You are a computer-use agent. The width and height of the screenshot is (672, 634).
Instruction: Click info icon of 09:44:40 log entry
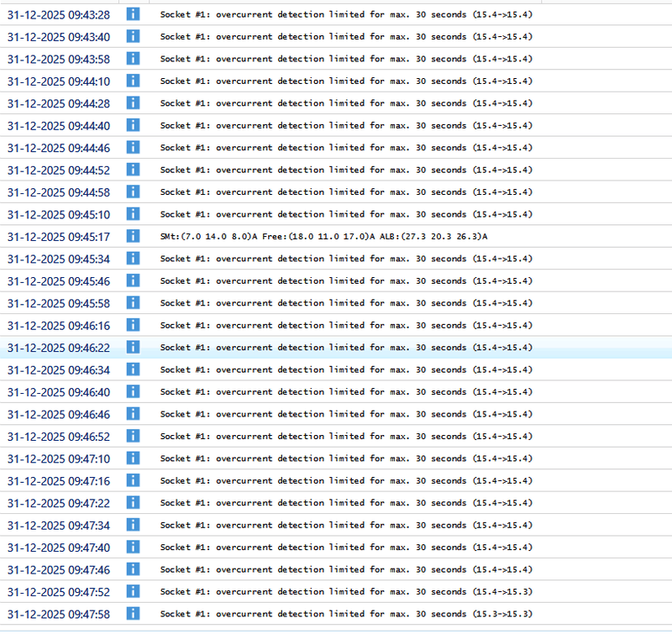(133, 125)
